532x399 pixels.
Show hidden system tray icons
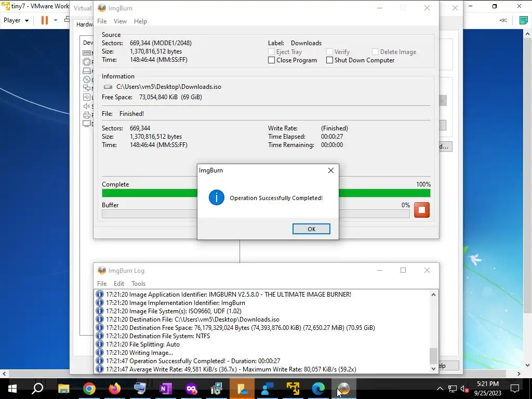pyautogui.click(x=440, y=389)
